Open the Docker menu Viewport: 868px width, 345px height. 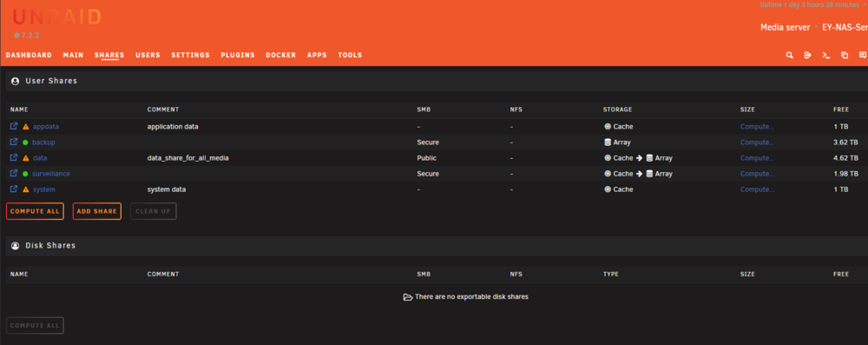tap(280, 56)
